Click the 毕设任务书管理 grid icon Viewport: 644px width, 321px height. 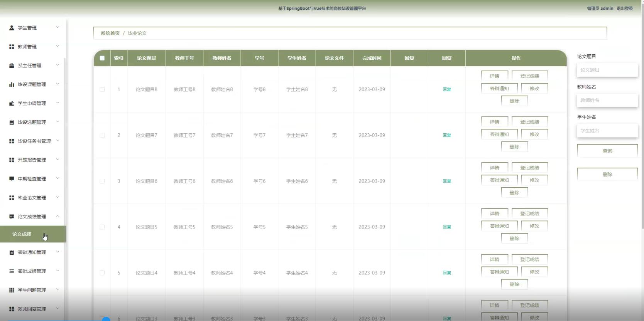pyautogui.click(x=12, y=141)
